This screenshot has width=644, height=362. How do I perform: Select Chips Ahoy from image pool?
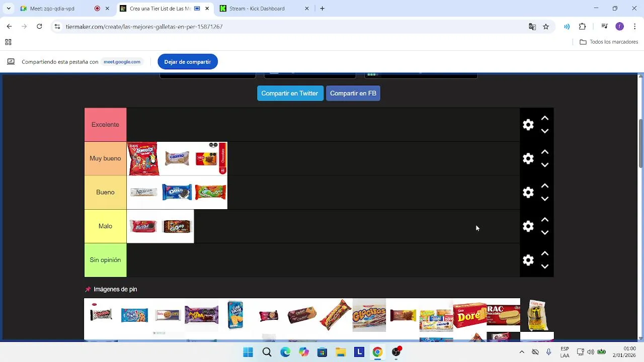pos(134,315)
